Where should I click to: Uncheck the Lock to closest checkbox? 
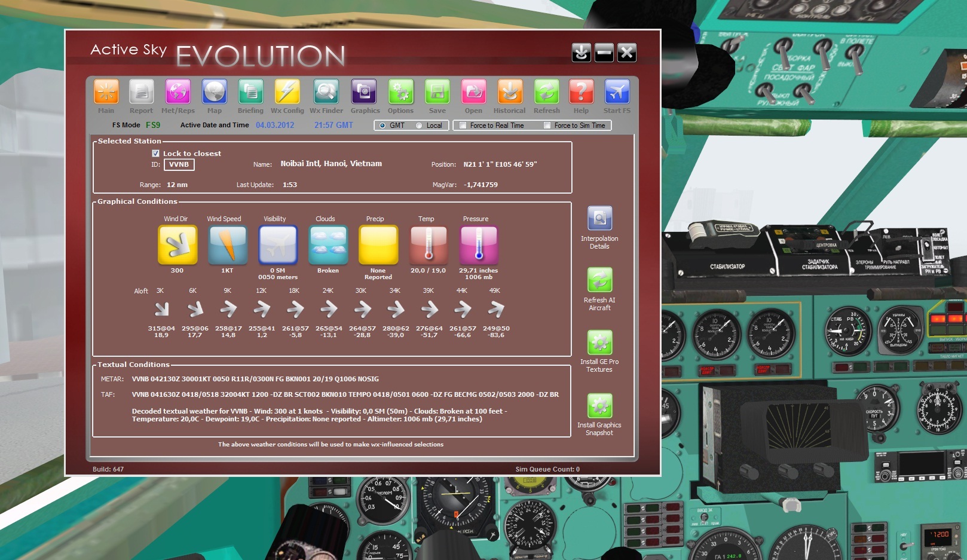pos(155,154)
